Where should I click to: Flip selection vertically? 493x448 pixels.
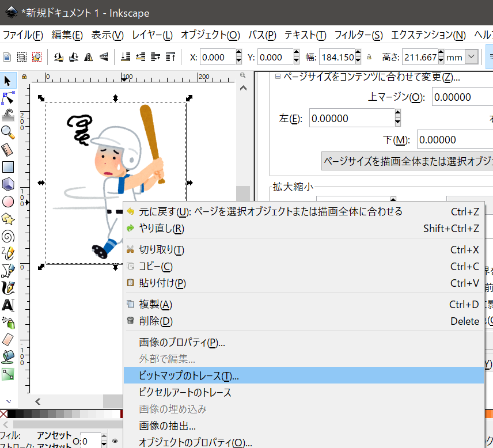coord(104,57)
